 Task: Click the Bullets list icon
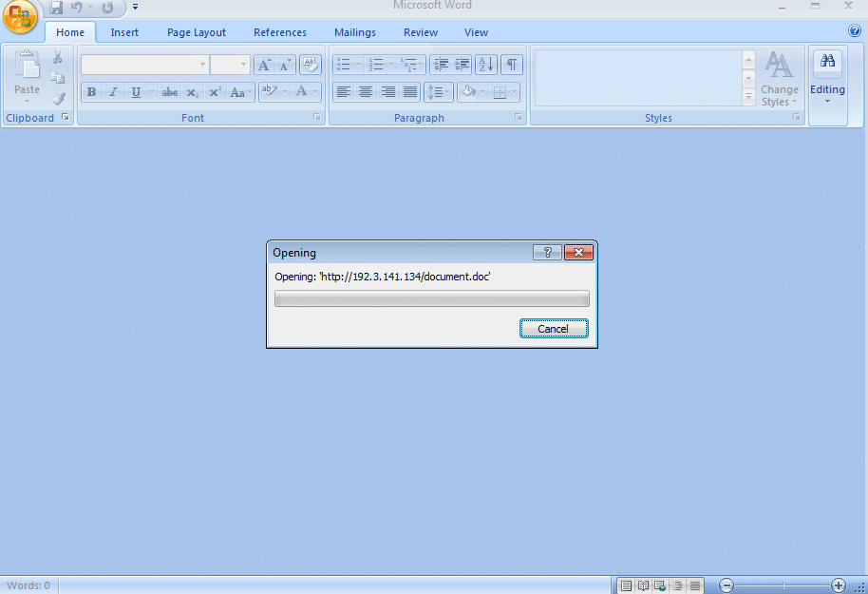coord(344,65)
